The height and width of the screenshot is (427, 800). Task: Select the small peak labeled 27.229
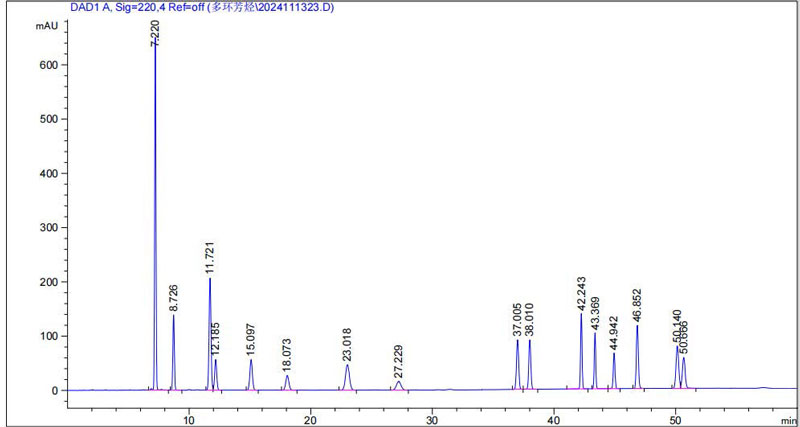398,361
